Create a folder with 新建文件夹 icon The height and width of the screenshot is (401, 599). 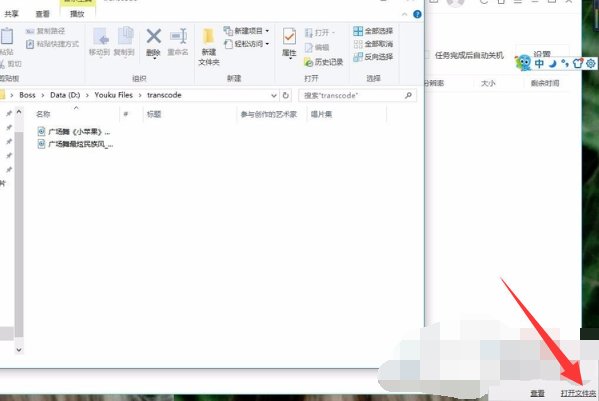point(209,37)
